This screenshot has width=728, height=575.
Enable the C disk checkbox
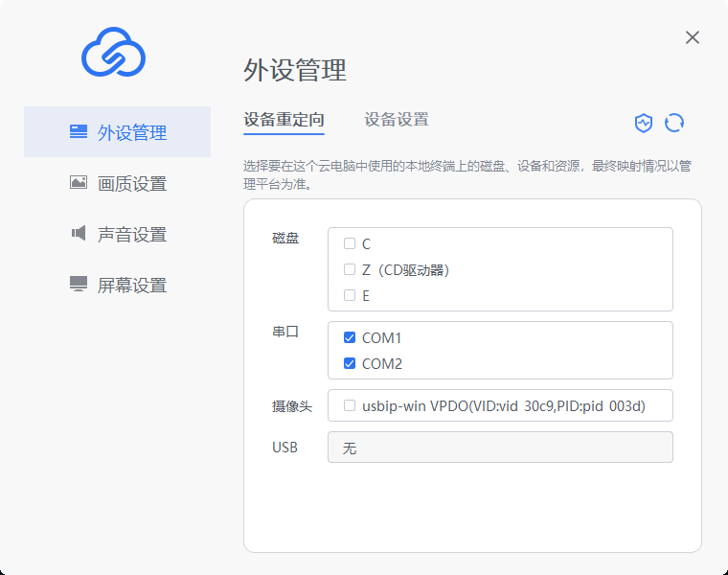[x=350, y=243]
